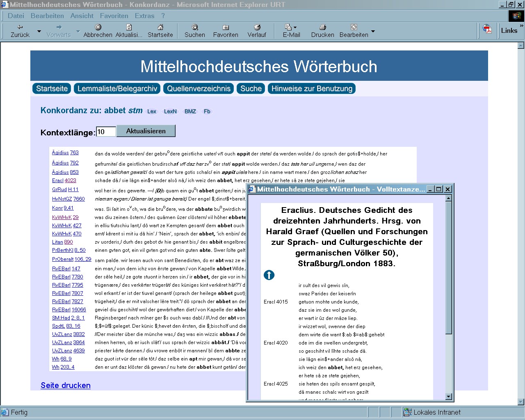The width and height of the screenshot is (525, 420).
Task: Open the Eracl 4023 reference link
Action: click(64, 180)
